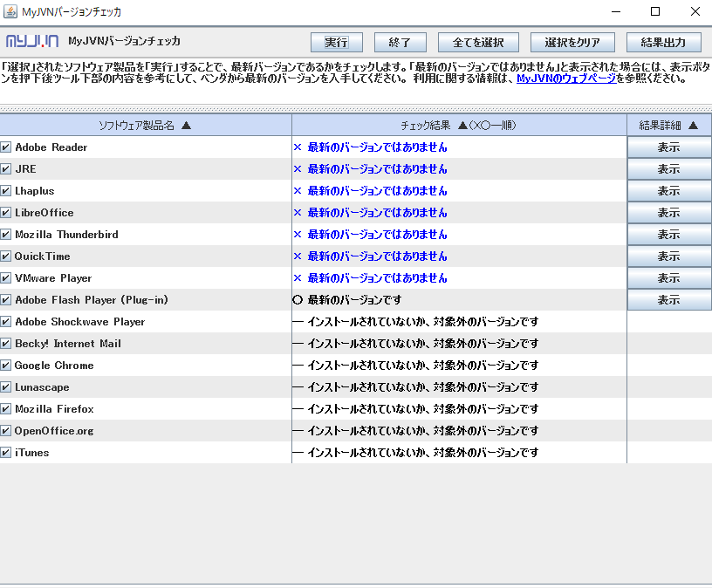712x588 pixels.
Task: Click the × mark in QuickTime row
Action: click(298, 256)
